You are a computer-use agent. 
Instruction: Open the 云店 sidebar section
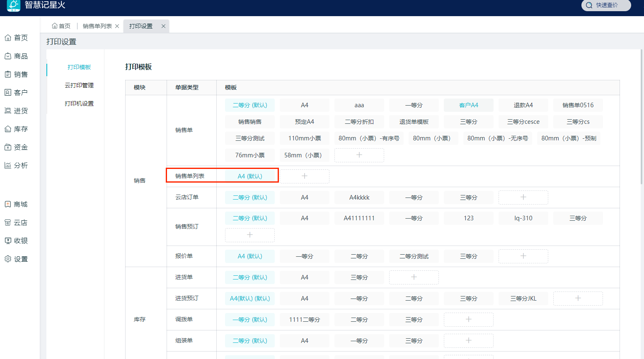click(x=16, y=222)
